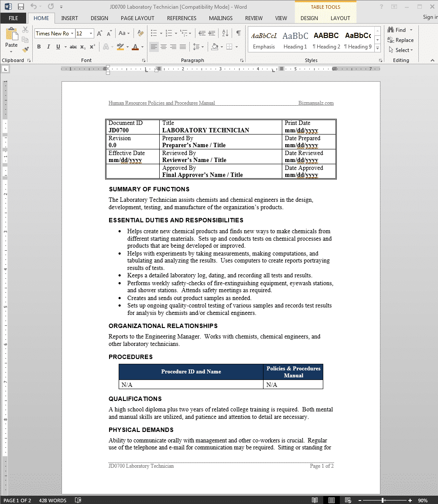This screenshot has height=504, width=438.
Task: Open the Replace dialog
Action: click(x=401, y=40)
